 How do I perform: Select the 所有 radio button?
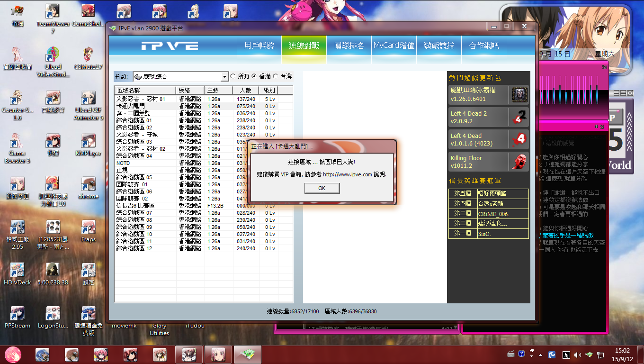click(233, 76)
